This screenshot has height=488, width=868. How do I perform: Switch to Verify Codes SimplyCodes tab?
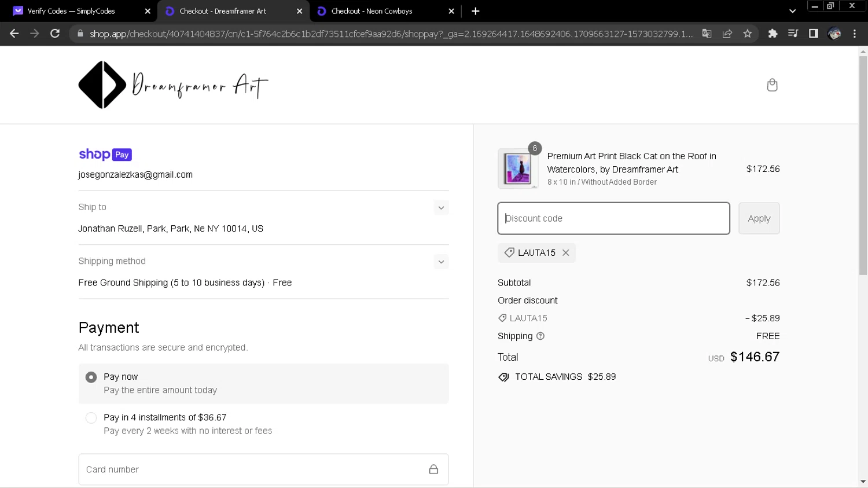[79, 11]
